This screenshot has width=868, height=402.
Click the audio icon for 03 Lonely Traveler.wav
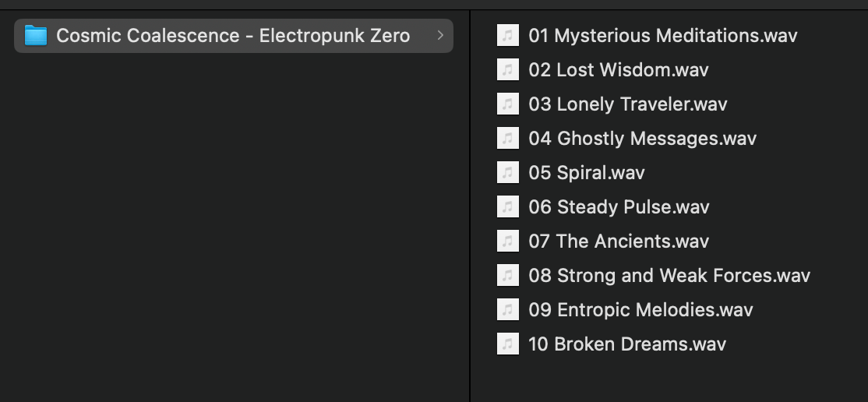(507, 104)
